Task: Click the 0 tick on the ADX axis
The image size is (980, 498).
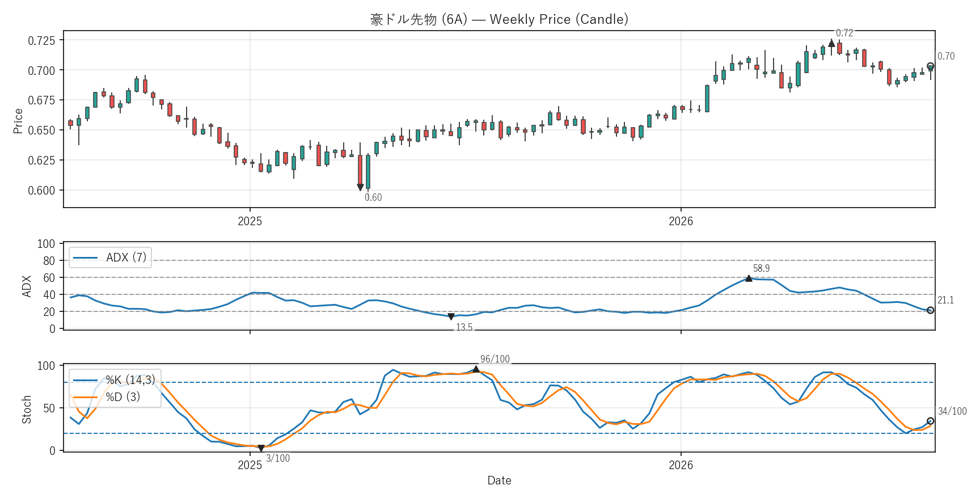Action: [53, 329]
